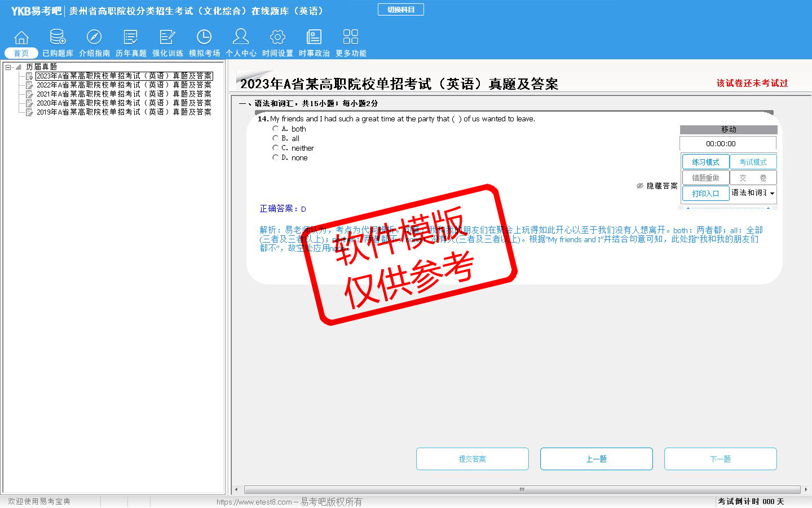
Task: Click the home icon in the toolbar
Action: [x=21, y=37]
